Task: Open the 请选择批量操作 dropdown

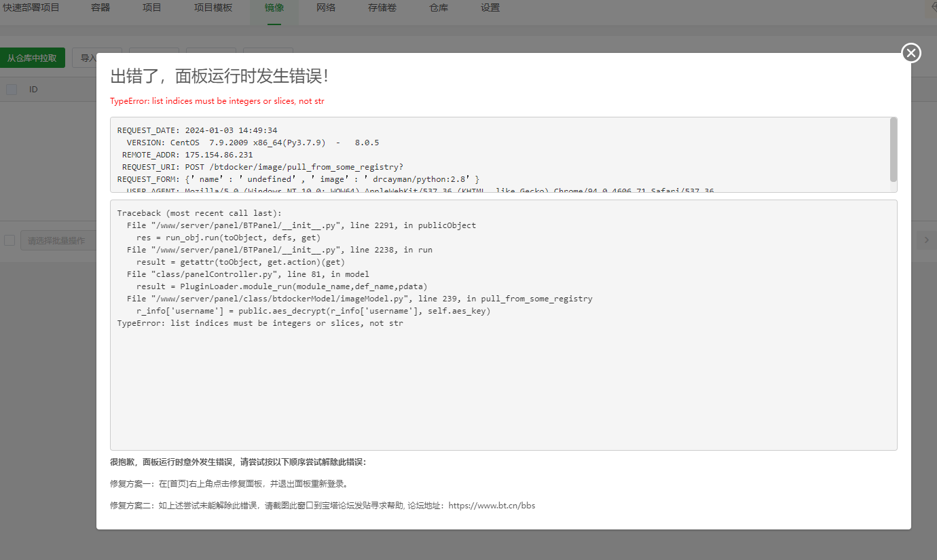Action: [58, 240]
